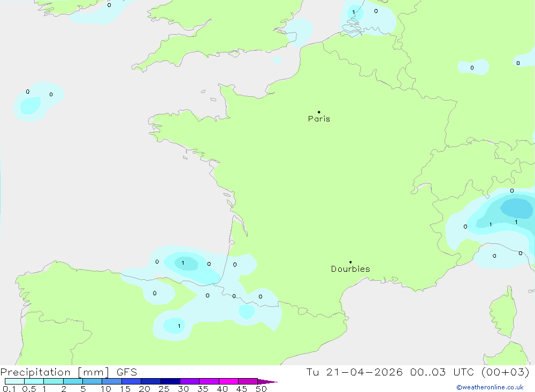Viewport: 535px width, 392px height.
Task: Click the 'Precipitation [mm]' title text
Action: pyautogui.click(x=55, y=372)
